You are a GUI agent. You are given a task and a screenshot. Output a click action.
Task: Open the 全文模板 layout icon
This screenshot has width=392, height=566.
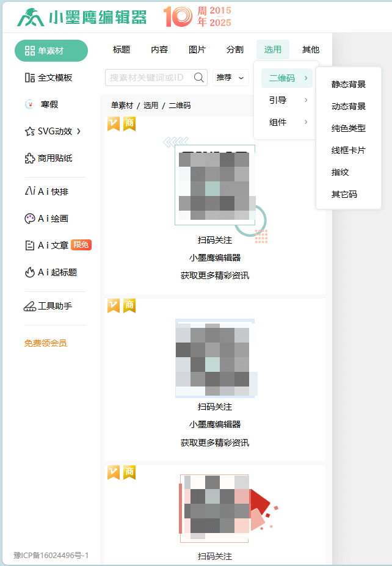(x=29, y=78)
